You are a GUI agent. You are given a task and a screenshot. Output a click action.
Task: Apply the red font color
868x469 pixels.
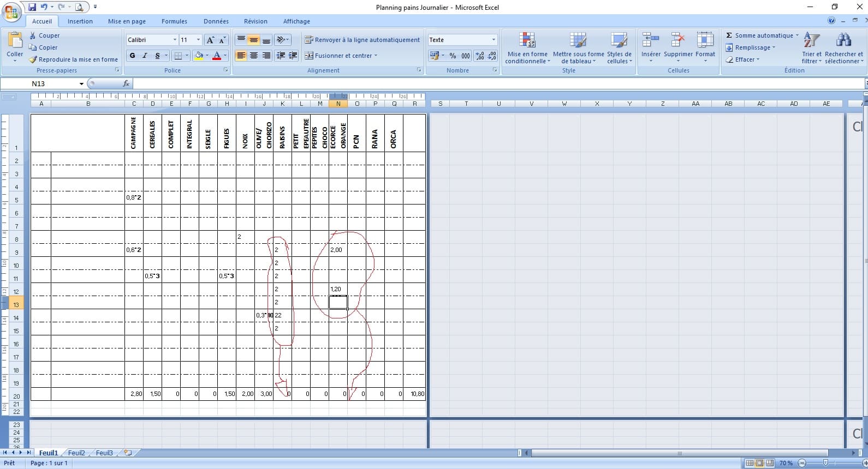pyautogui.click(x=217, y=56)
